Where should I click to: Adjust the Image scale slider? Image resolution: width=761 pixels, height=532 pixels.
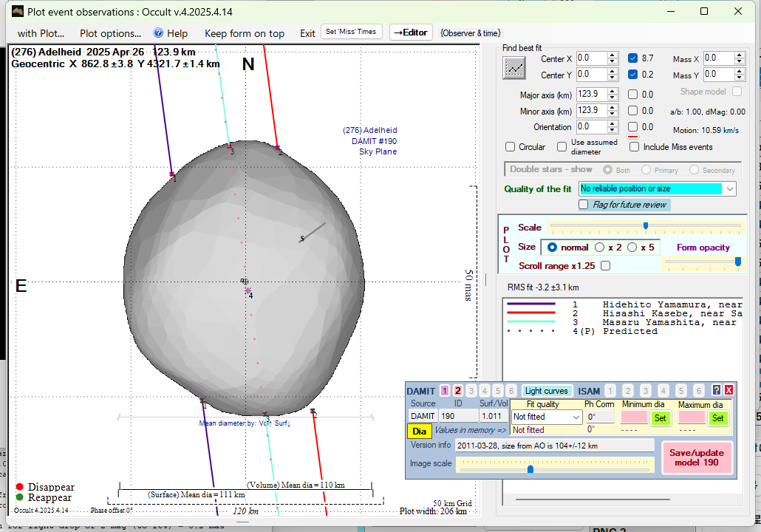click(530, 468)
